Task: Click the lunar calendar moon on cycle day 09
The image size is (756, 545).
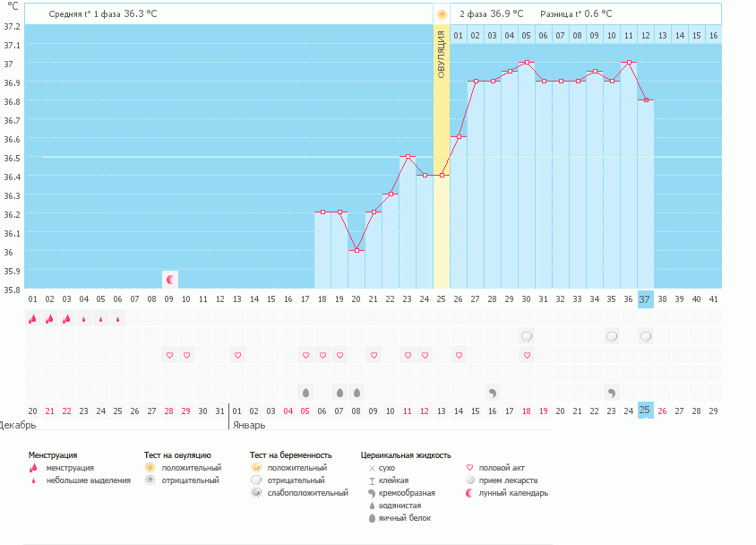Action: (169, 279)
